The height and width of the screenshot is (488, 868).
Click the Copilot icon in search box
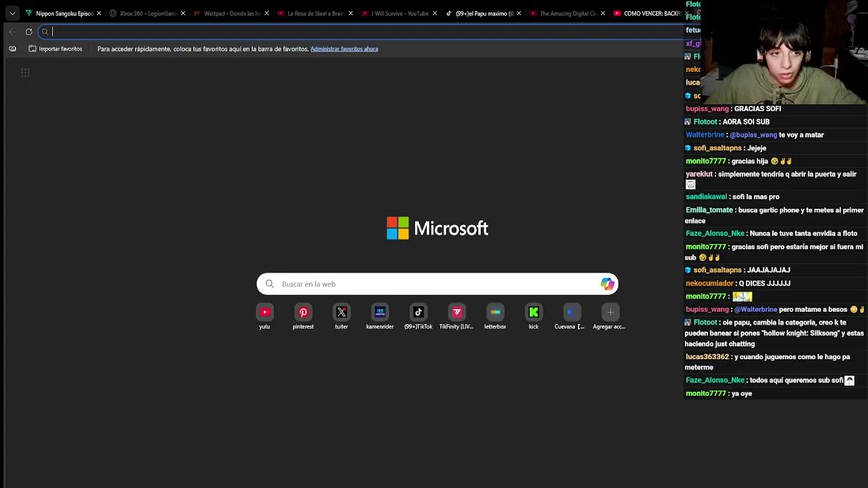(x=607, y=284)
